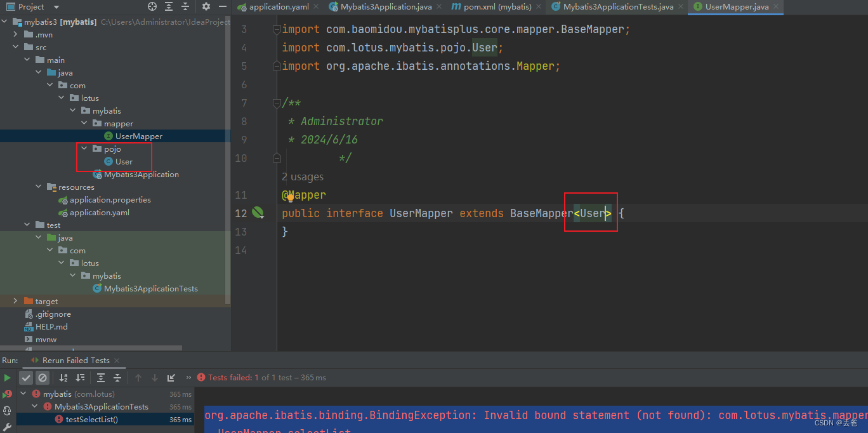Collapse the mybatis (com.lotus) test node

[x=24, y=394]
